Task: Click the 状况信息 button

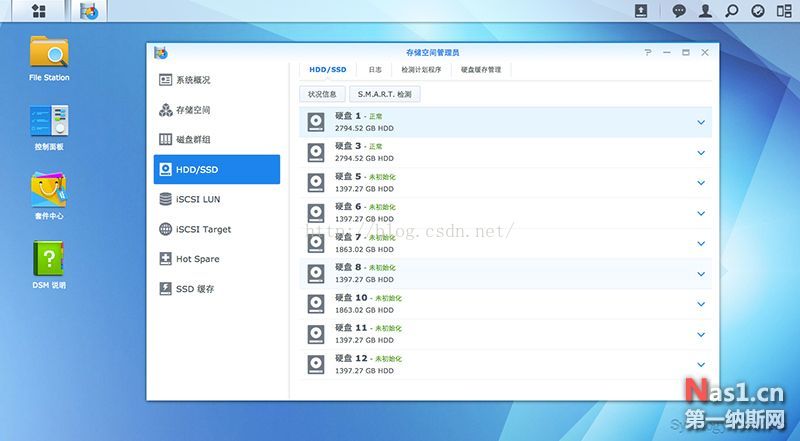Action: [322, 94]
